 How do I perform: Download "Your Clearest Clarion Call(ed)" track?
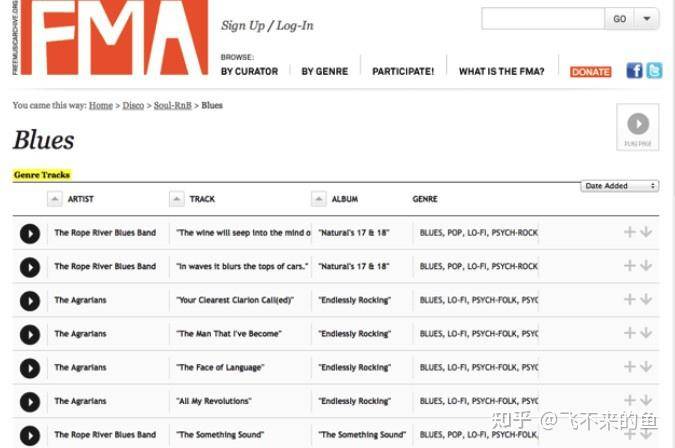click(646, 299)
